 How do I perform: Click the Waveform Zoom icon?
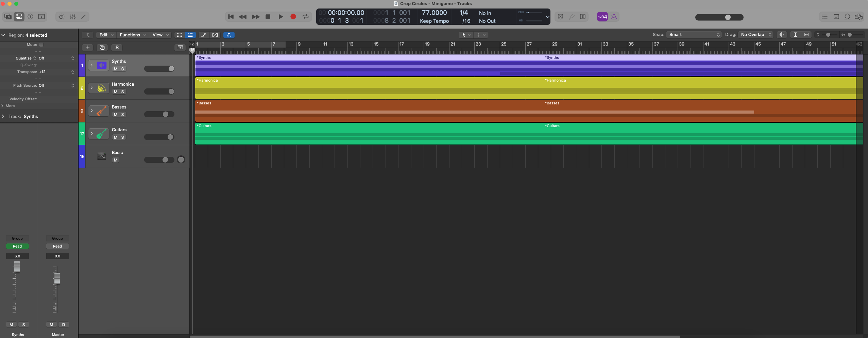click(782, 35)
